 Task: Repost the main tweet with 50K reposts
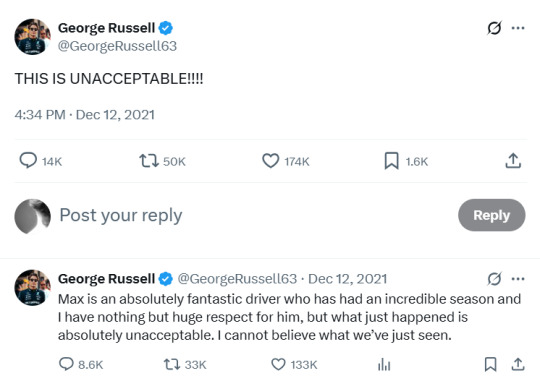(x=149, y=161)
